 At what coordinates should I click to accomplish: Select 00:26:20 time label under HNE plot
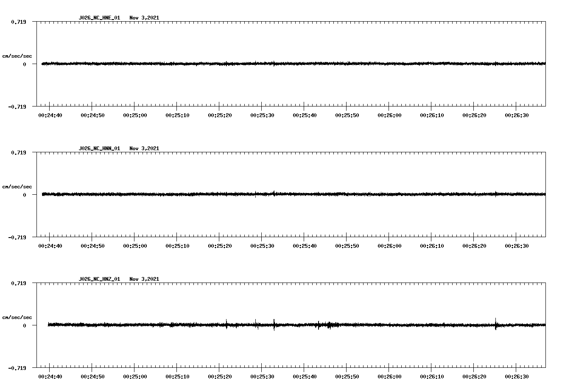(474, 115)
